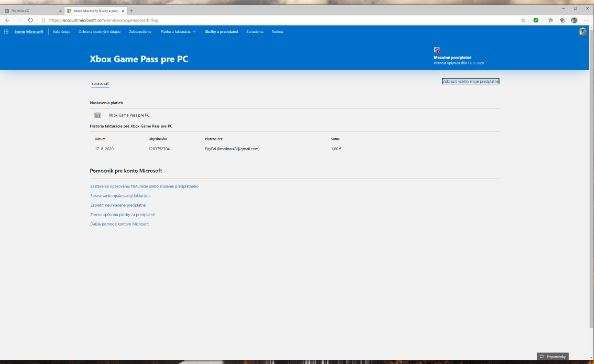Open the Služby a predplatné menu item
Screen dimensions: 594x364
(221, 32)
